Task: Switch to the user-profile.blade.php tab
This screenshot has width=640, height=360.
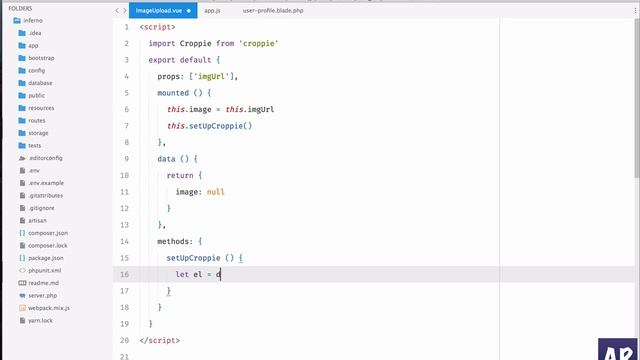Action: [x=273, y=11]
